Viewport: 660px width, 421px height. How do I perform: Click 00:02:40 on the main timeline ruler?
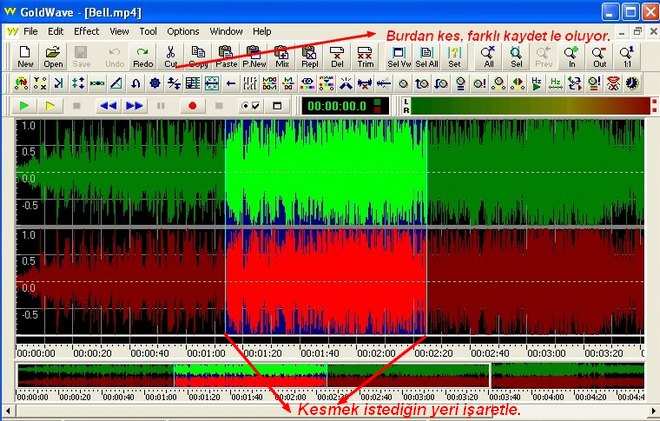click(x=490, y=354)
